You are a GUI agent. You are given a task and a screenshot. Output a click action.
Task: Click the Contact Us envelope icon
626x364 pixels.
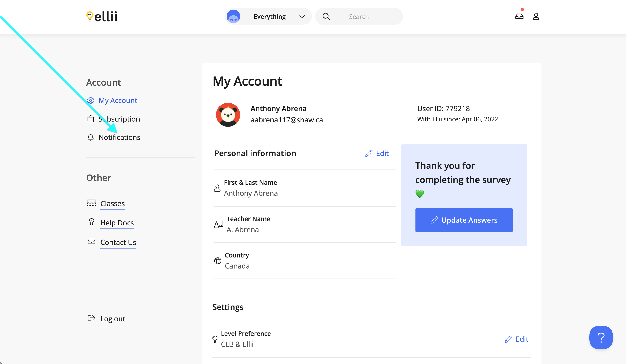point(91,242)
